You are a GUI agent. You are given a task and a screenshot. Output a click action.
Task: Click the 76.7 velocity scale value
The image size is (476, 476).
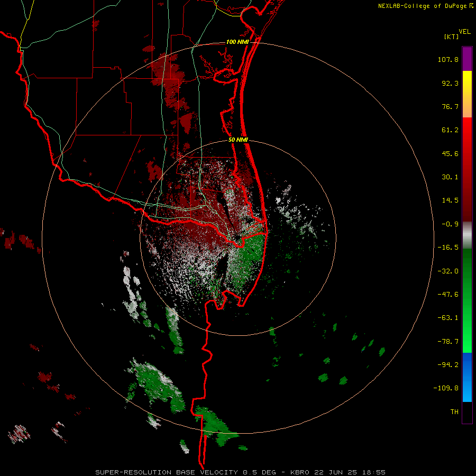(x=450, y=106)
